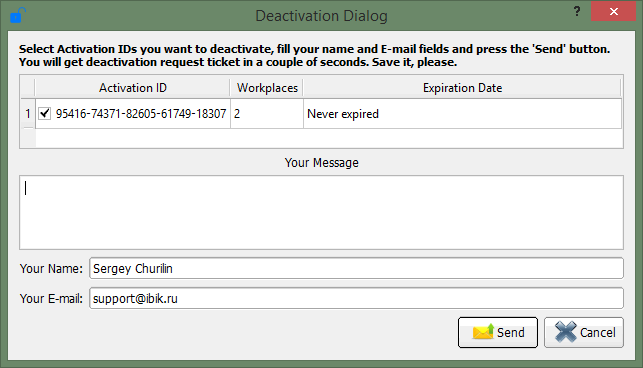643x368 pixels.
Task: Select the Expiration Date column header
Action: pyautogui.click(x=462, y=88)
